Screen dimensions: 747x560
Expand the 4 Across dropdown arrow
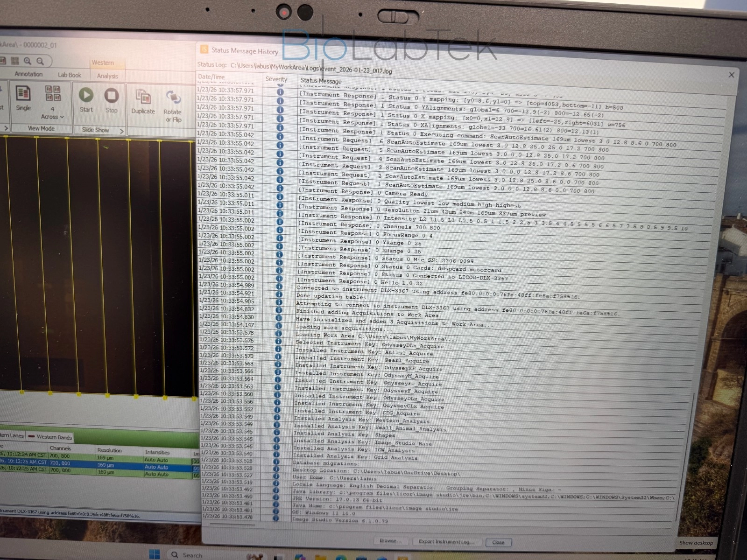[x=62, y=117]
